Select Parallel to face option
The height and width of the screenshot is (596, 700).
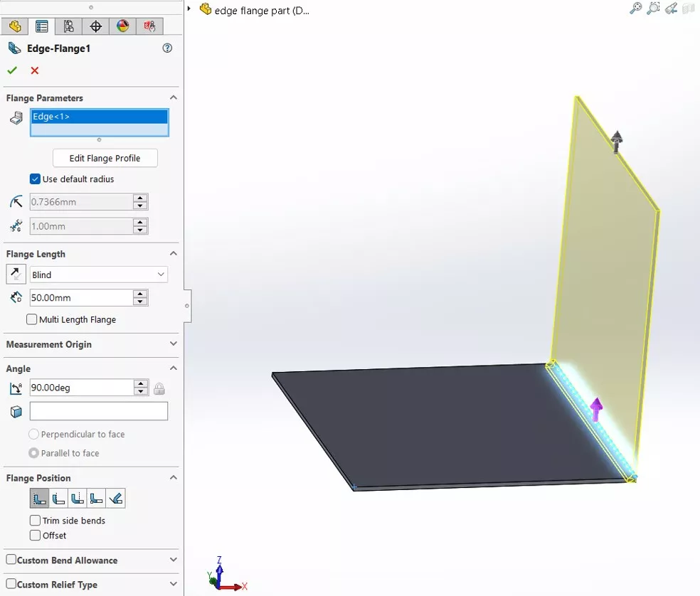click(33, 453)
